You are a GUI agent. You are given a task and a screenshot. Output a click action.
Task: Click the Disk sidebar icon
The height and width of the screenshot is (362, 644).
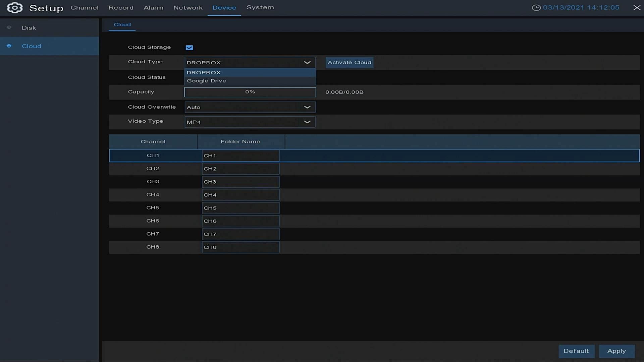point(9,27)
